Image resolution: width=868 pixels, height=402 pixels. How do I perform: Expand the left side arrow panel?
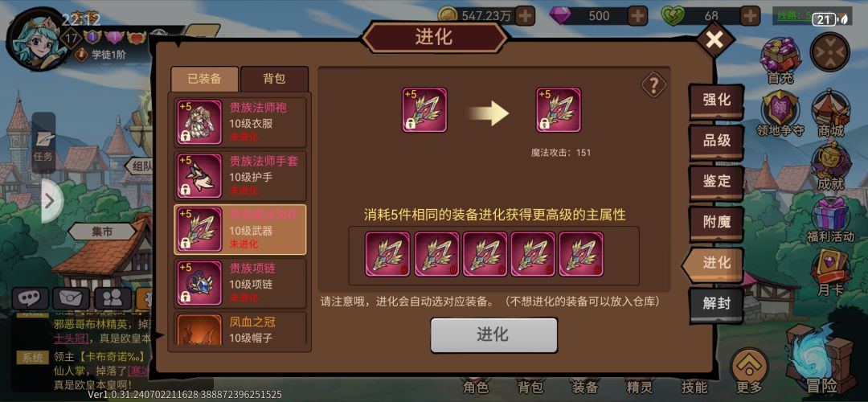[51, 200]
